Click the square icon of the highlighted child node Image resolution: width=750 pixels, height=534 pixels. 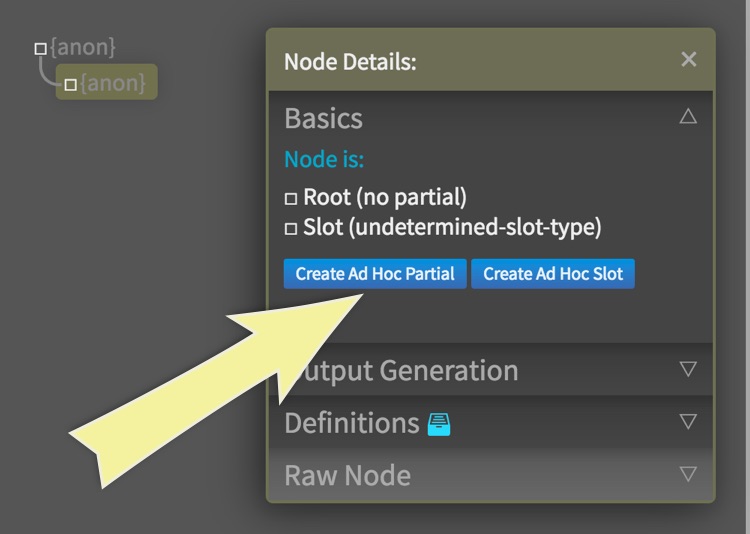pyautogui.click(x=70, y=85)
